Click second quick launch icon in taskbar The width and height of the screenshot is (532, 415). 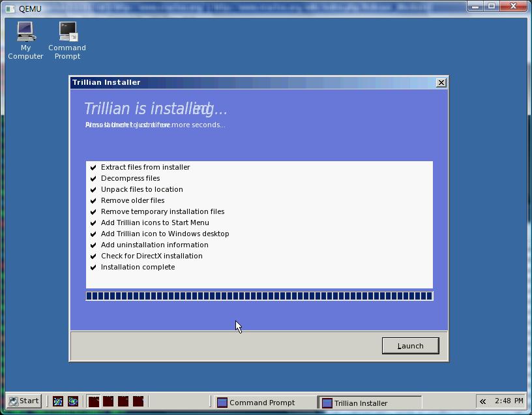[72, 401]
